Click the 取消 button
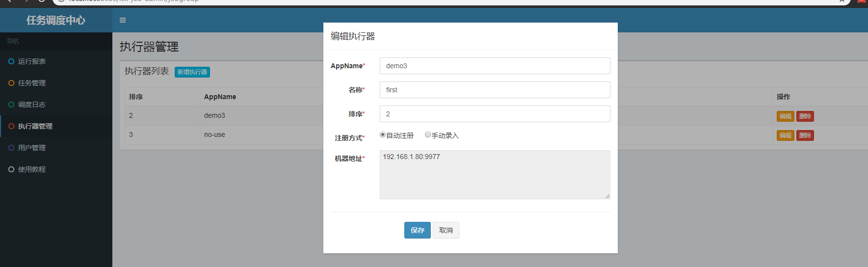868x267 pixels. [446, 230]
